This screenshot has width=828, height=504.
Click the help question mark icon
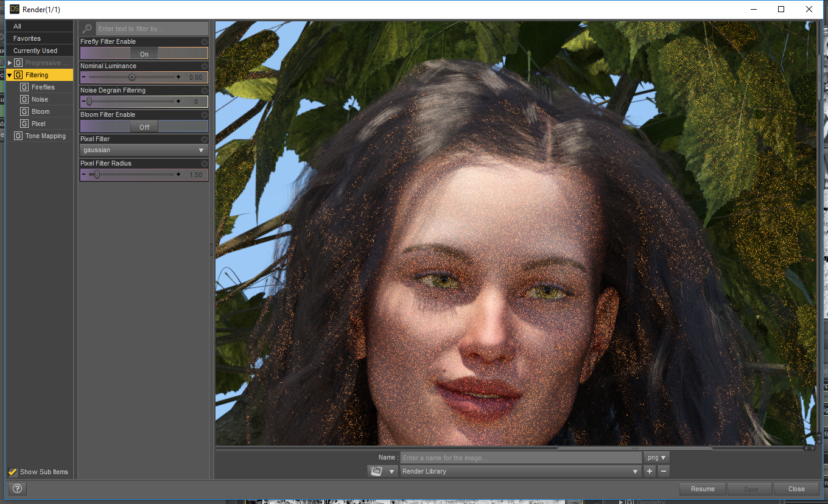point(18,489)
